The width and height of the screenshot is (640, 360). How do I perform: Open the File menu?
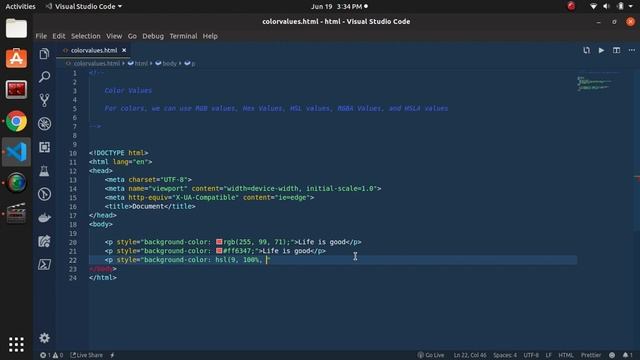coord(41,36)
